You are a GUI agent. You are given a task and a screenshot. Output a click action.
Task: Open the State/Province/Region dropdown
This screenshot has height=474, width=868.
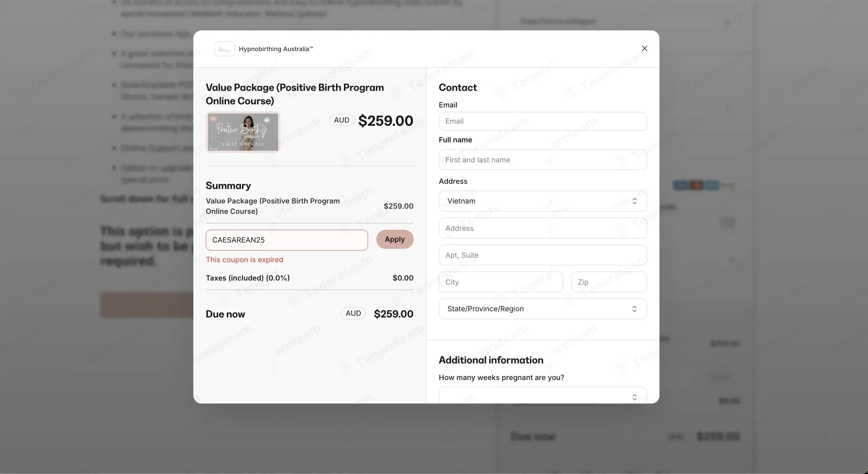click(542, 309)
